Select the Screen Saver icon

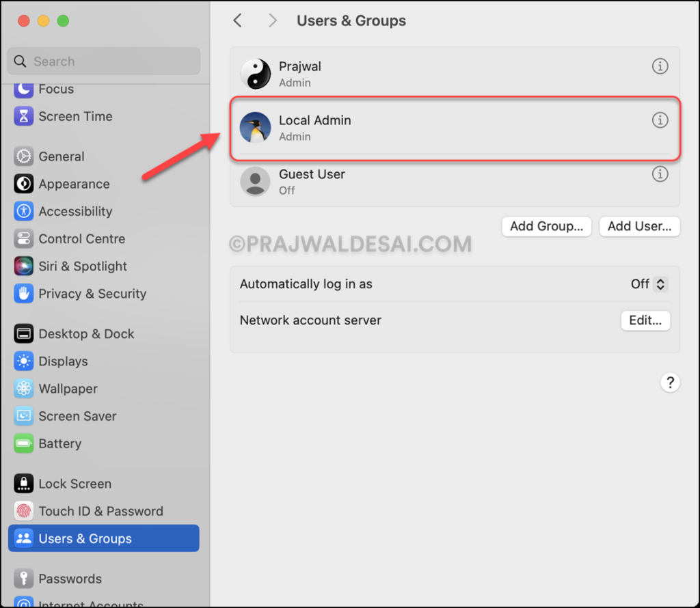[24, 416]
